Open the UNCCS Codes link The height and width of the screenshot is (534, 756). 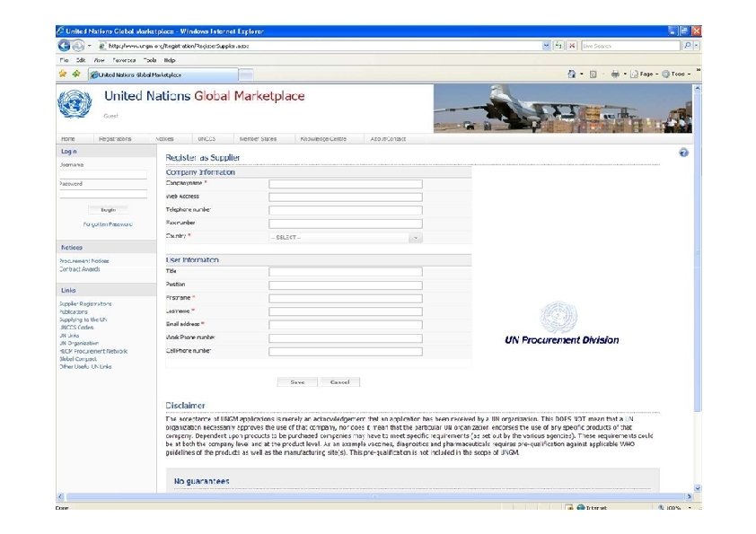76,328
